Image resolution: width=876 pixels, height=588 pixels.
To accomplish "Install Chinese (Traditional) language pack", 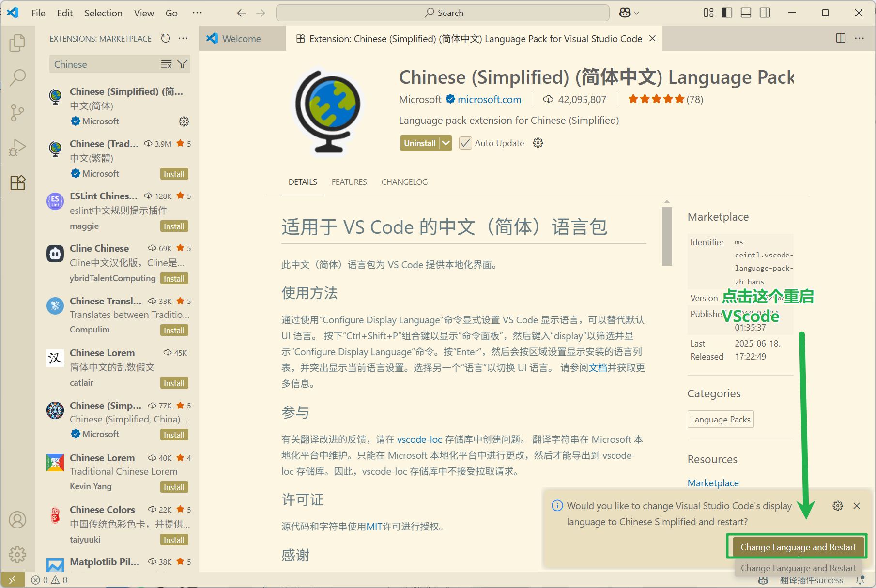I will (x=174, y=174).
